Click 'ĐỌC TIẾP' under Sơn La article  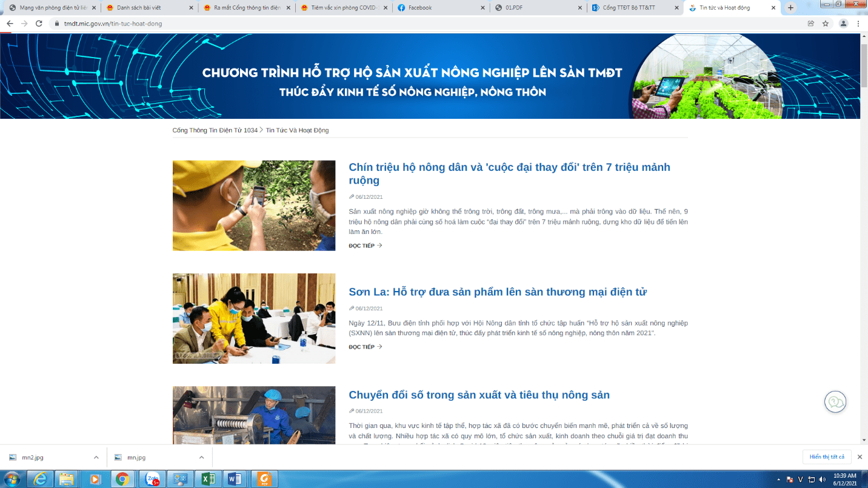coord(366,347)
